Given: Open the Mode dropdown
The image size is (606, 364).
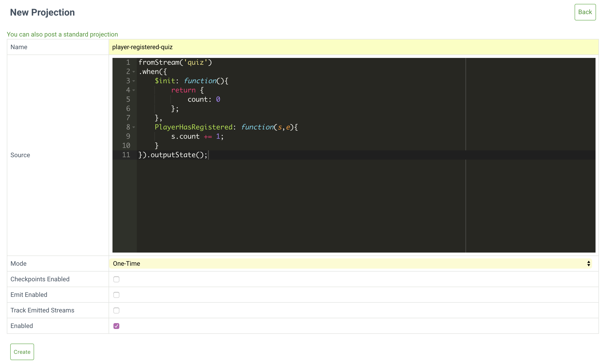Looking at the screenshot, I should 351,264.
